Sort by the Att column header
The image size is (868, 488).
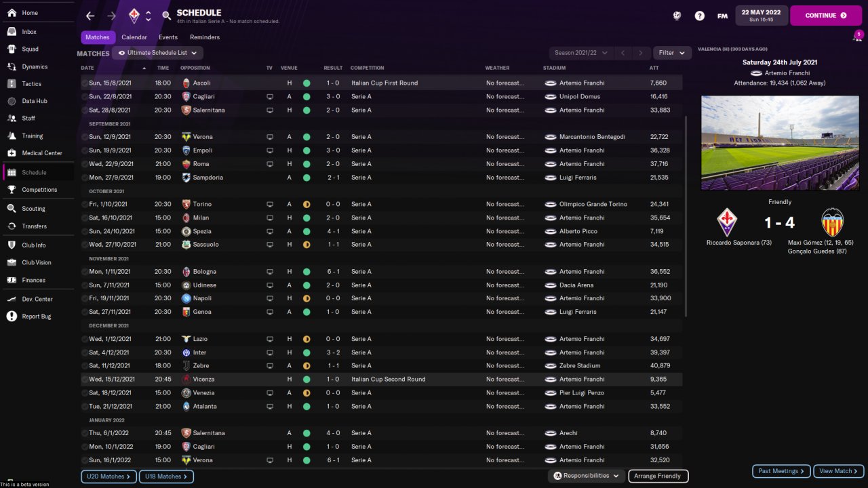coord(654,68)
